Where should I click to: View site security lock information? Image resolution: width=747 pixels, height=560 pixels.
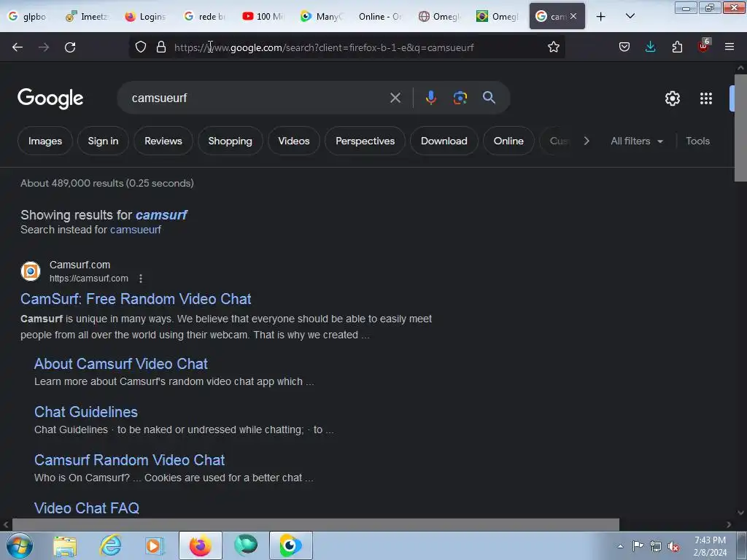pyautogui.click(x=161, y=47)
